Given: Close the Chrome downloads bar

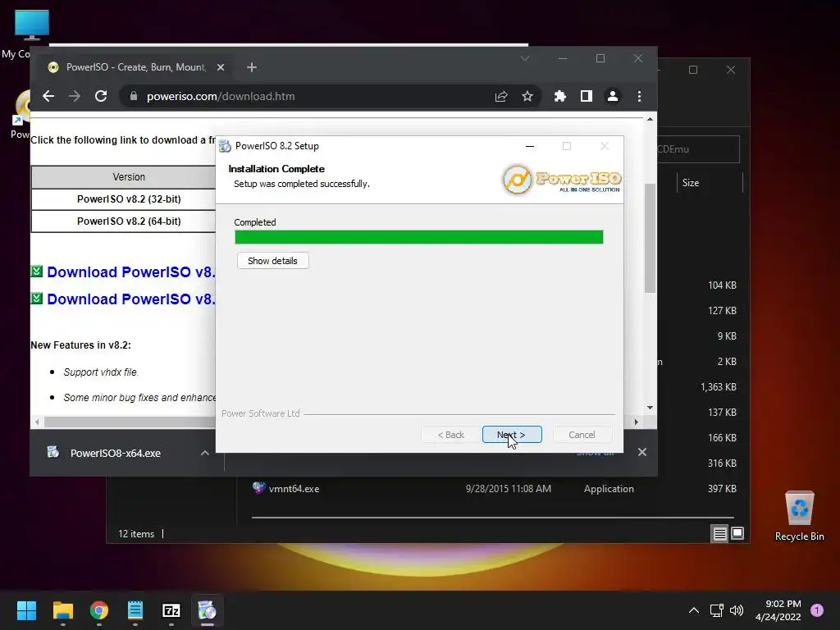Looking at the screenshot, I should pyautogui.click(x=641, y=452).
